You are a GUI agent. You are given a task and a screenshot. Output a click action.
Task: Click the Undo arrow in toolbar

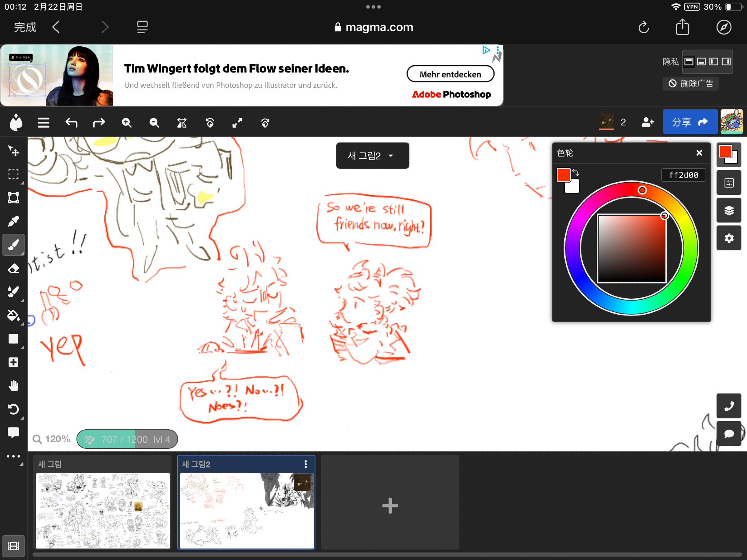[x=71, y=122]
